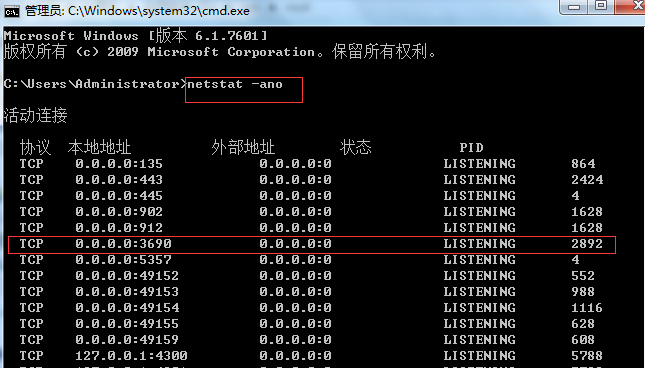Click PID value 5788
The image size is (645, 368).
(x=587, y=356)
